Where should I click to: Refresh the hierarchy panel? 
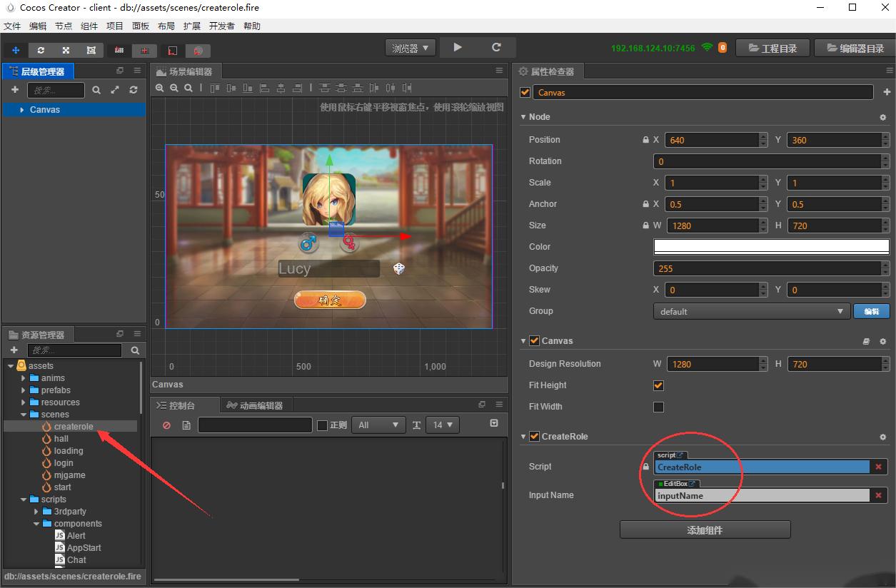134,90
